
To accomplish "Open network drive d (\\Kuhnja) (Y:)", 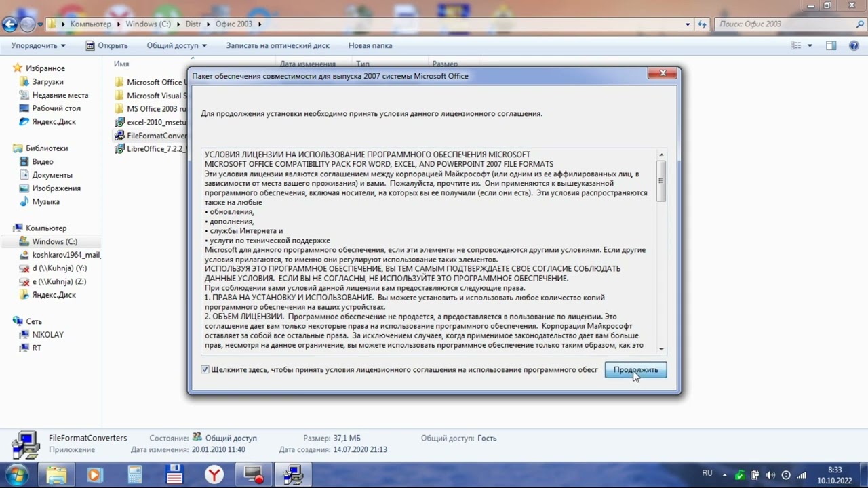I will [x=60, y=268].
